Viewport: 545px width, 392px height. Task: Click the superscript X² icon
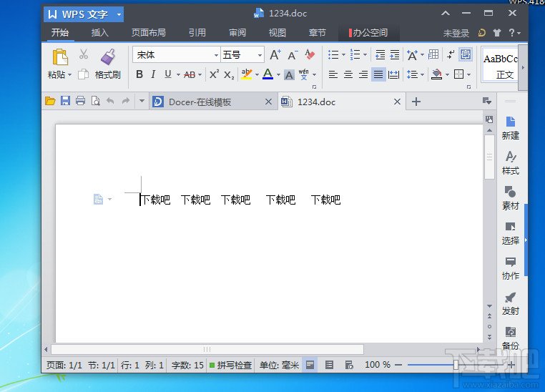(214, 74)
